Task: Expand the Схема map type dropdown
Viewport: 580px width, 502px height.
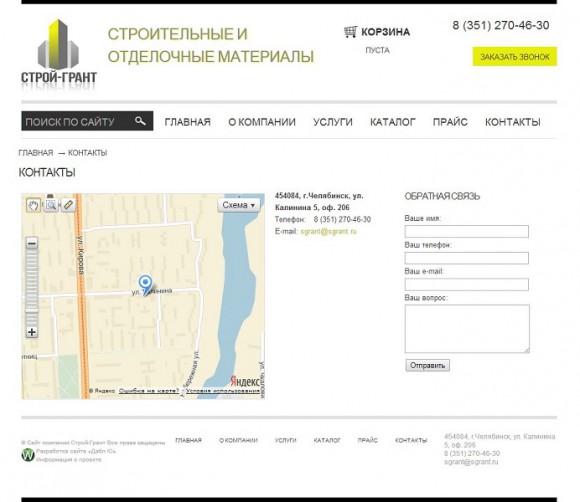Action: point(239,205)
